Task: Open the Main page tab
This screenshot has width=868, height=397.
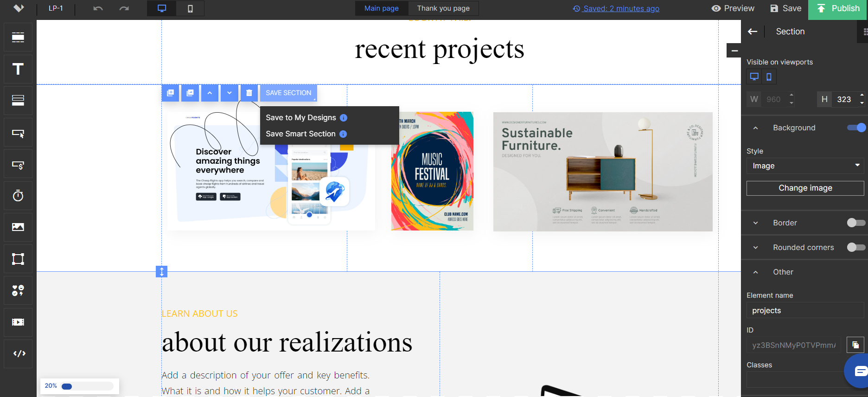Action: click(x=382, y=8)
